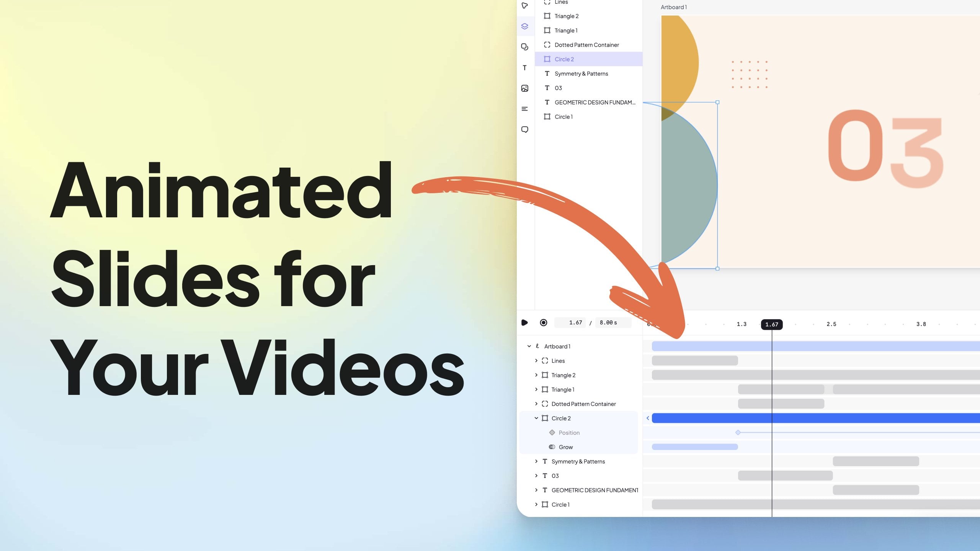This screenshot has height=551, width=980.
Task: Click the Position property keyframe diamond icon
Action: (x=552, y=433)
